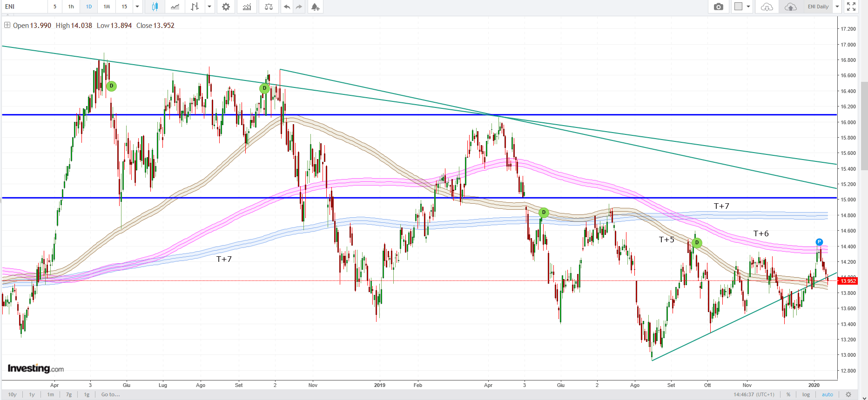Load chart layout from cloud

[x=767, y=7]
